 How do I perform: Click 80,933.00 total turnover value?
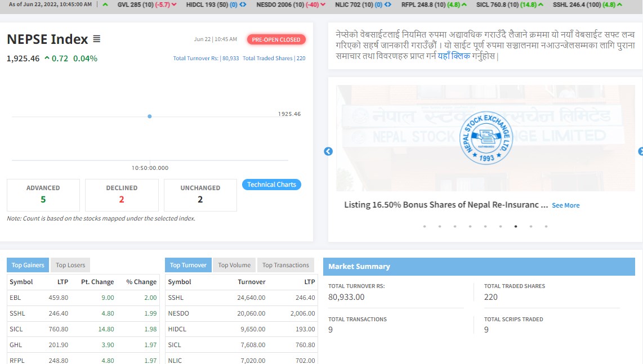pyautogui.click(x=346, y=297)
